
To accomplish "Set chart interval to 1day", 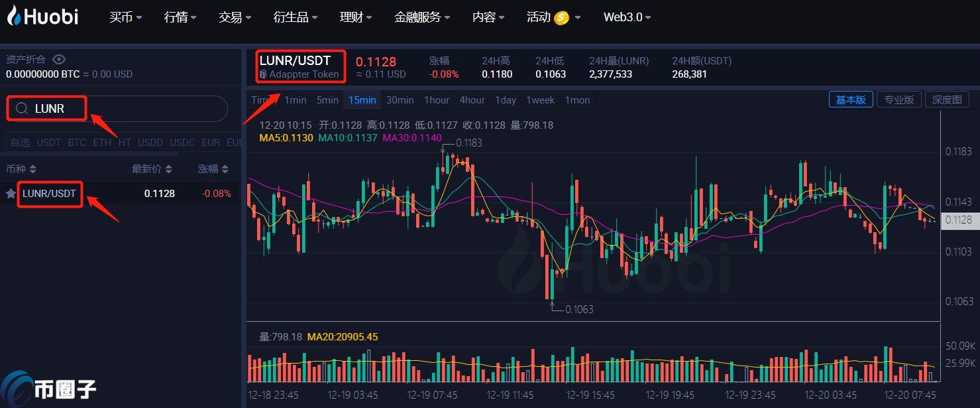I will pyautogui.click(x=506, y=100).
